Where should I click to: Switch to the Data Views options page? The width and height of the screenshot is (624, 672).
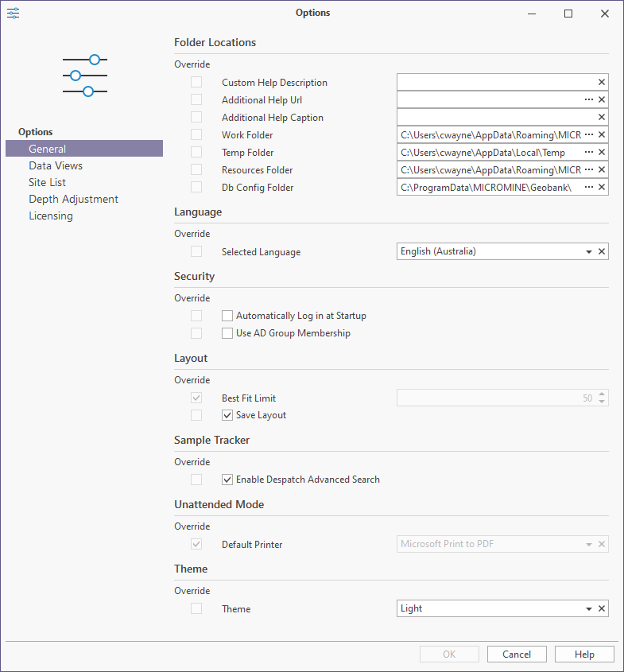[x=56, y=165]
